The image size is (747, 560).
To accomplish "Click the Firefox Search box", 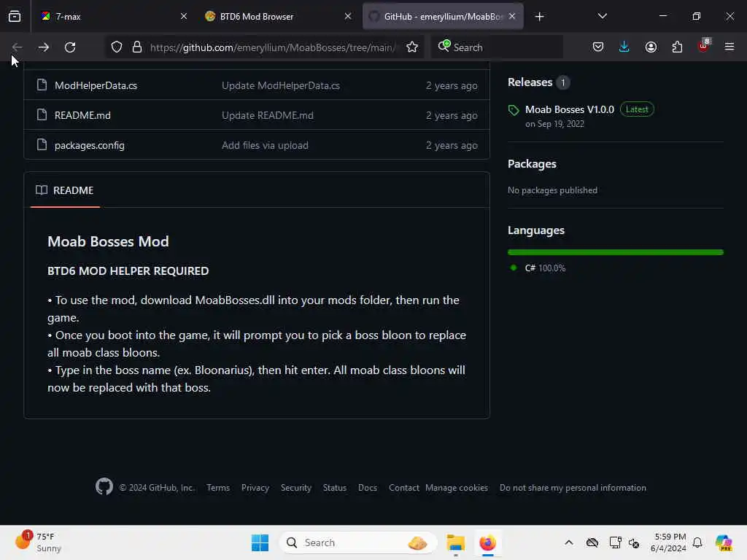I will [x=498, y=47].
